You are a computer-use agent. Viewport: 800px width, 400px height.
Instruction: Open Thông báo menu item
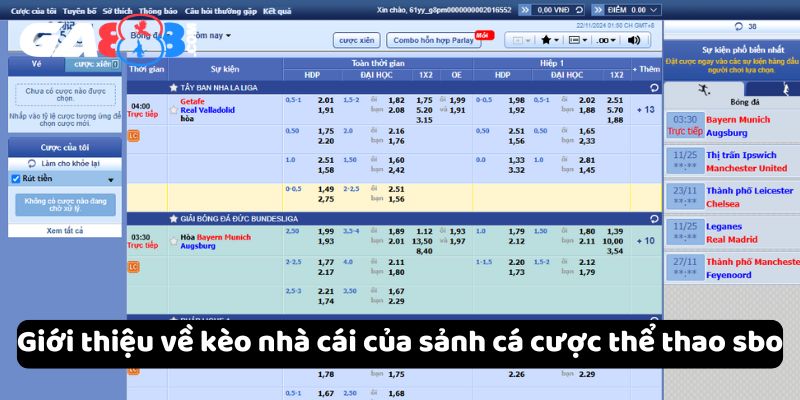(159, 11)
